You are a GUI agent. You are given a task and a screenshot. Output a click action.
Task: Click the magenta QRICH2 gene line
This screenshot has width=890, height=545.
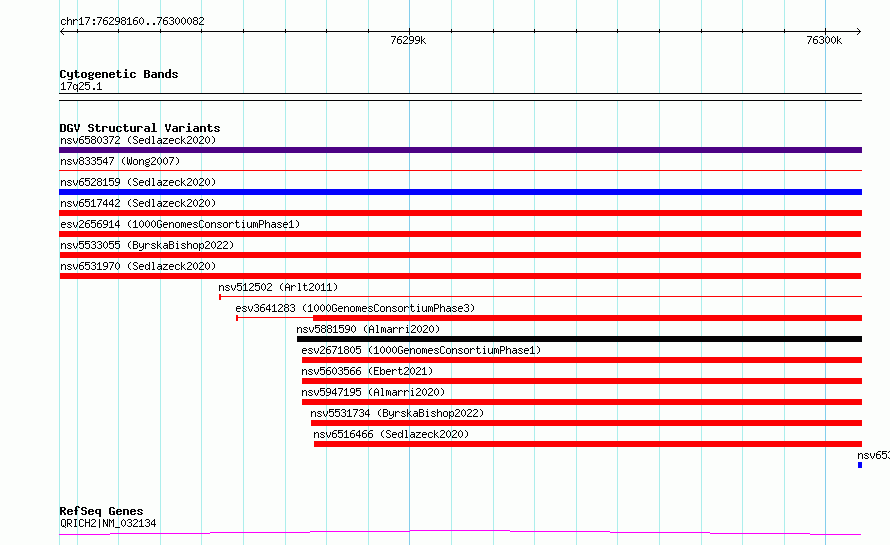(460, 533)
